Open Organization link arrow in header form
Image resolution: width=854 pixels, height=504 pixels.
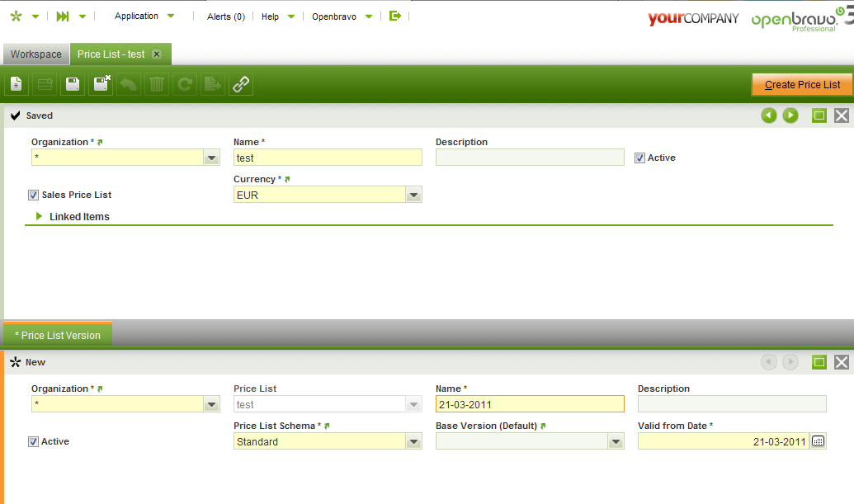point(100,142)
